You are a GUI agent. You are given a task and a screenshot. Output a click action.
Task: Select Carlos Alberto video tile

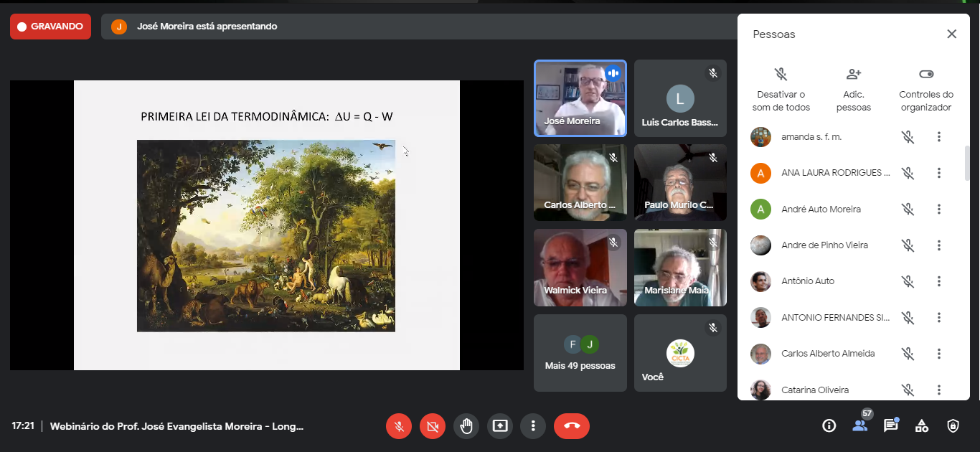click(580, 182)
